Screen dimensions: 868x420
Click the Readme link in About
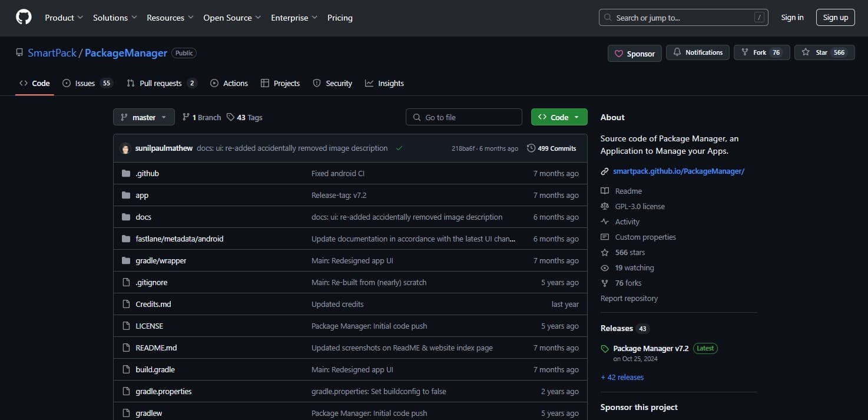(621, 191)
